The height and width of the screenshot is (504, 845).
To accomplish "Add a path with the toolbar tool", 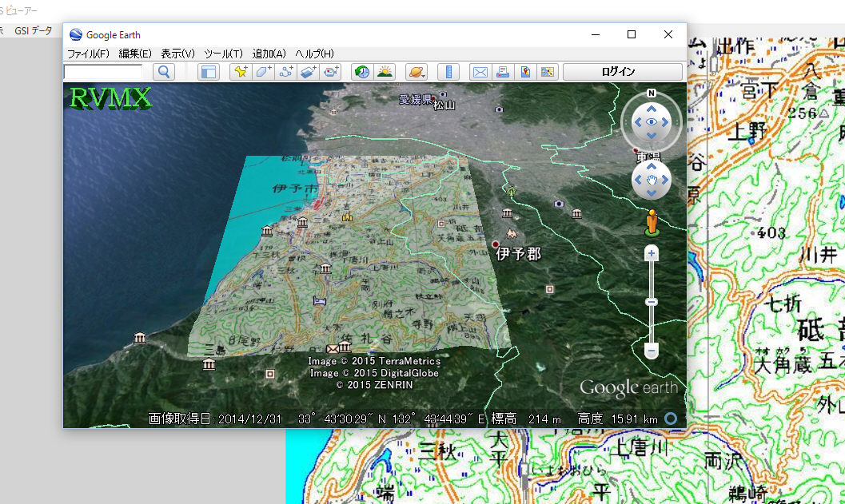I will pyautogui.click(x=286, y=72).
